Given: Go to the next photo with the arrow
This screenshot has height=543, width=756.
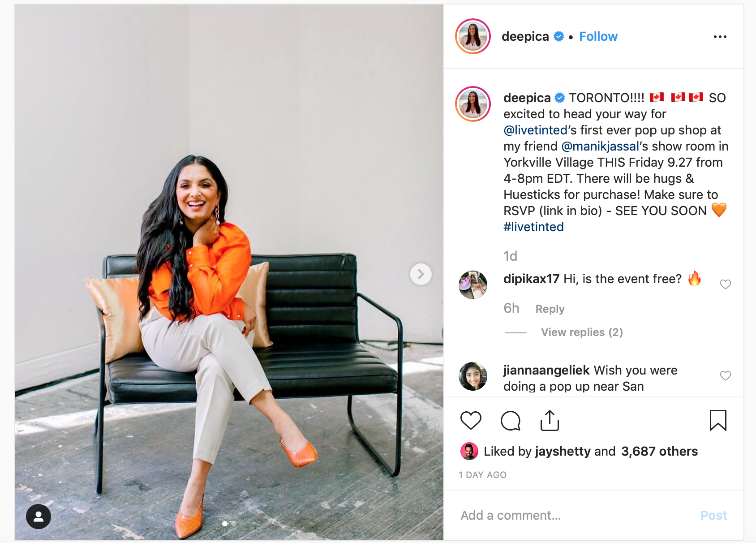Looking at the screenshot, I should [421, 274].
